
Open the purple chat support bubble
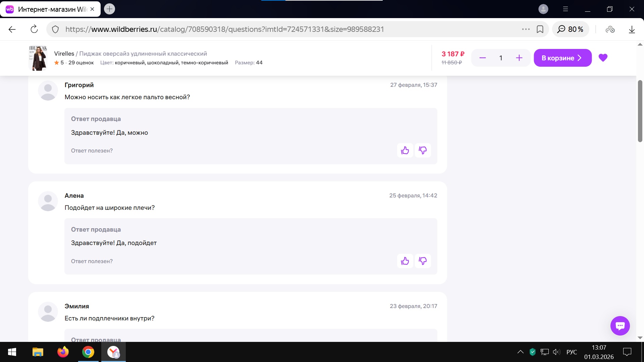click(620, 325)
